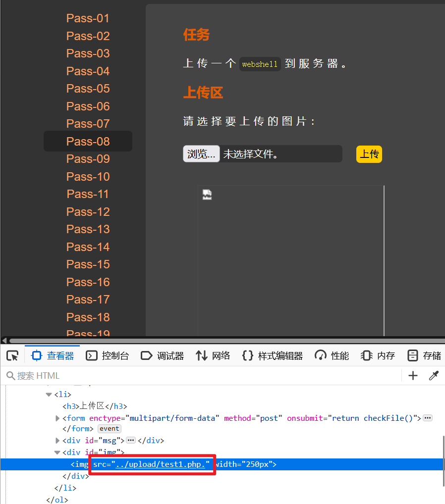Viewport: 445px width, 504px height.
Task: Open the 调试器 debugger tab
Action: [162, 355]
